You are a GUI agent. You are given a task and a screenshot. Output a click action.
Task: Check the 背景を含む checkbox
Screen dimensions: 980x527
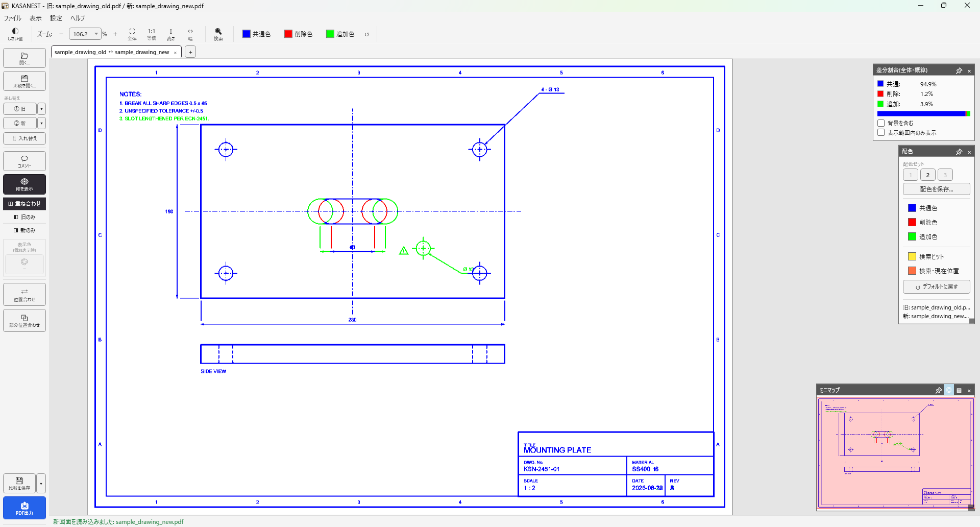881,123
